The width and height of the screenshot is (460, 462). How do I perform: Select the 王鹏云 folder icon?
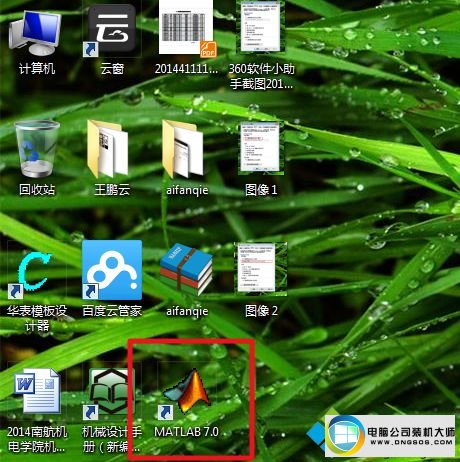pyautogui.click(x=107, y=149)
